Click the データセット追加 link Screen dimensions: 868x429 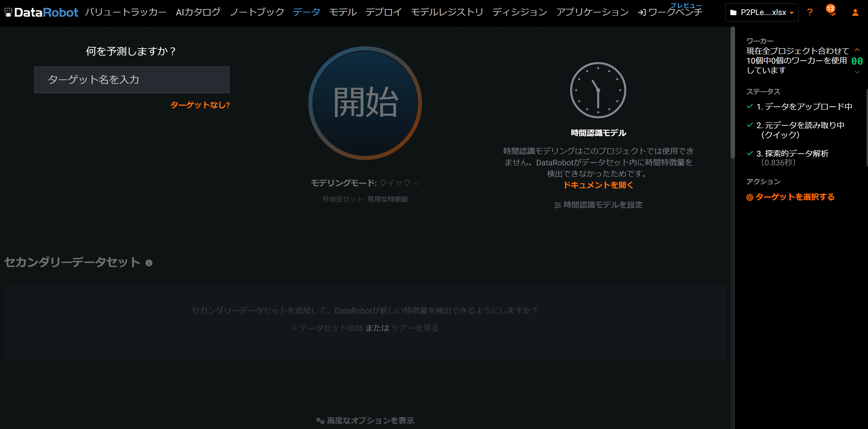click(x=327, y=328)
